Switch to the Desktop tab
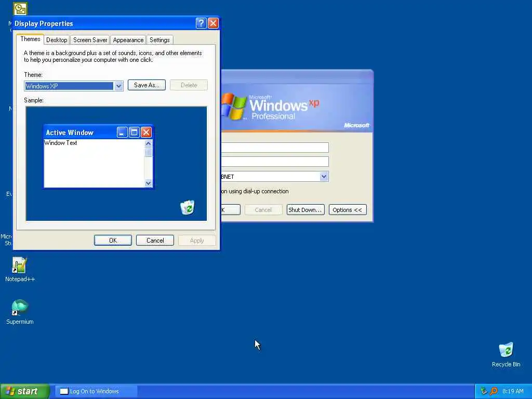Screen dimensions: 532x399 click(57, 40)
